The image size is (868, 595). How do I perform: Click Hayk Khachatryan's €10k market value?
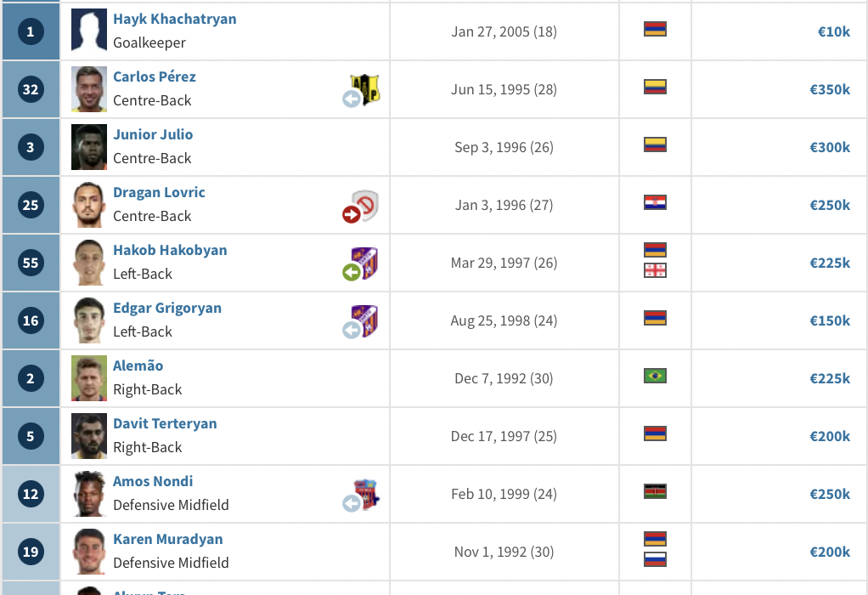833,31
